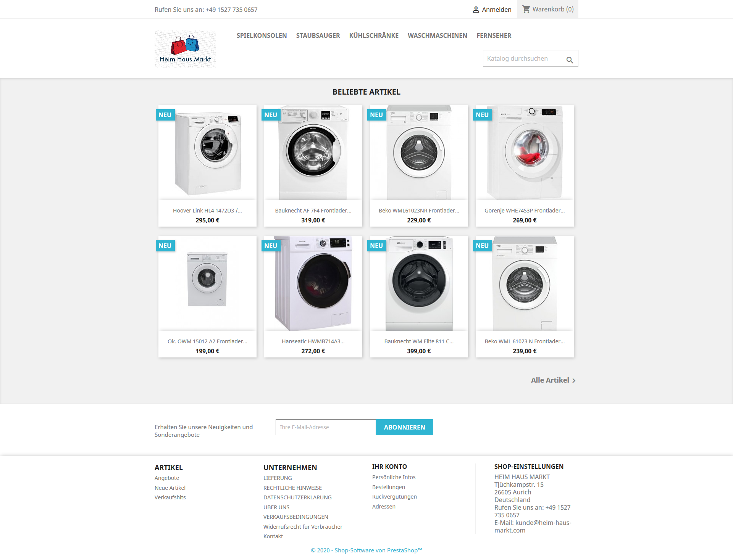Image resolution: width=733 pixels, height=560 pixels.
Task: Click the search magnifier icon
Action: pyautogui.click(x=570, y=60)
